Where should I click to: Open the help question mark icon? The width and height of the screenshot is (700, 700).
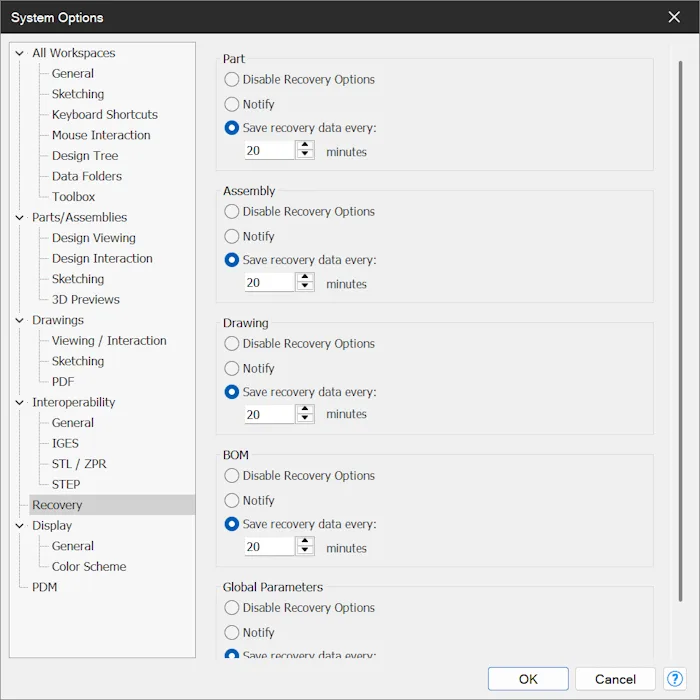coord(675,679)
